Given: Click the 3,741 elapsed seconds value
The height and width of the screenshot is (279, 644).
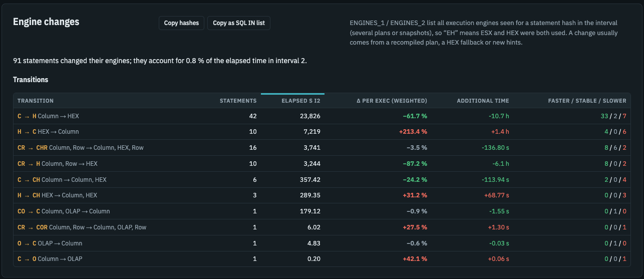Looking at the screenshot, I should click(312, 148).
